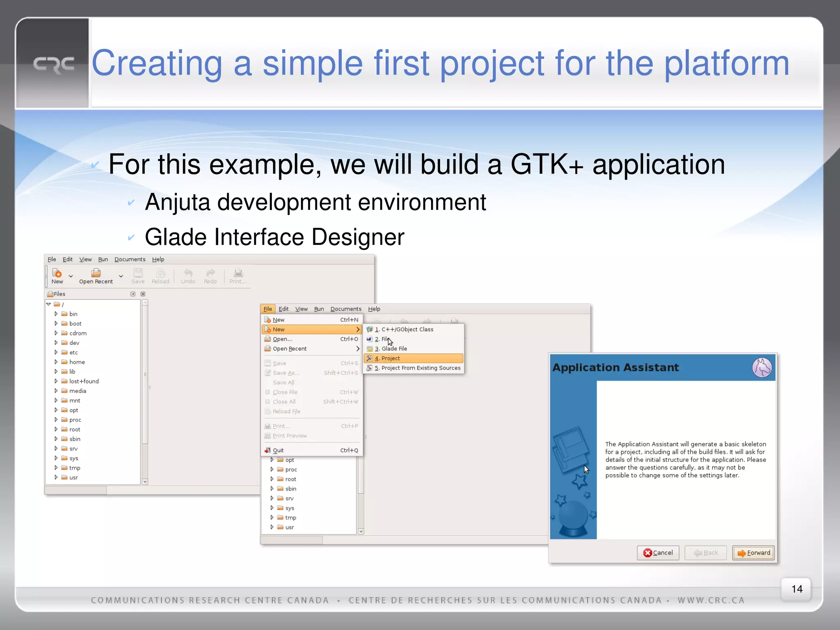Select the media folder in Files tree
The width and height of the screenshot is (840, 630).
pyautogui.click(x=78, y=391)
